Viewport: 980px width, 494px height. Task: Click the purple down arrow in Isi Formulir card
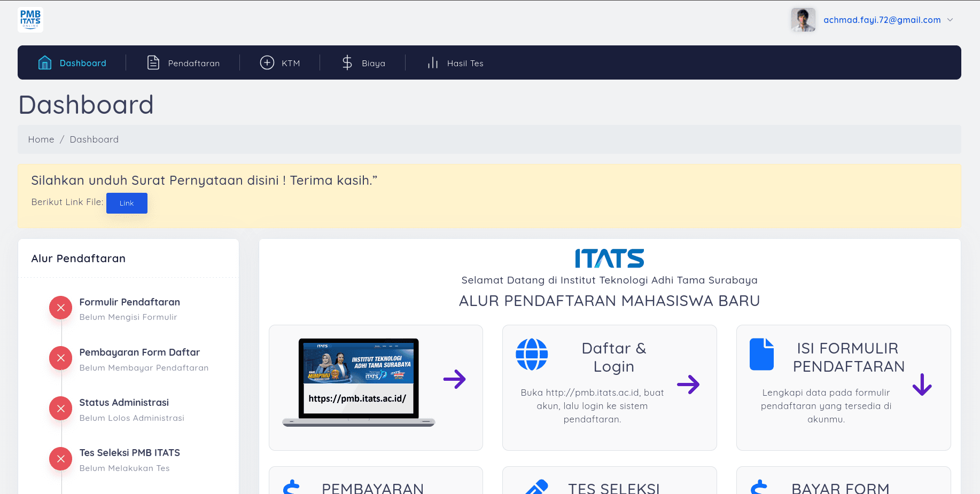(x=922, y=385)
